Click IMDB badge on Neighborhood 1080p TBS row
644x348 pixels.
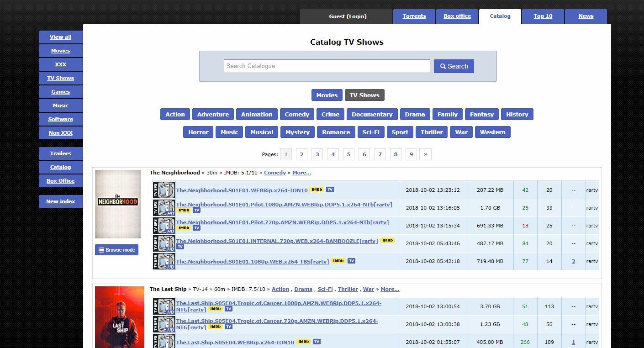[338, 261]
